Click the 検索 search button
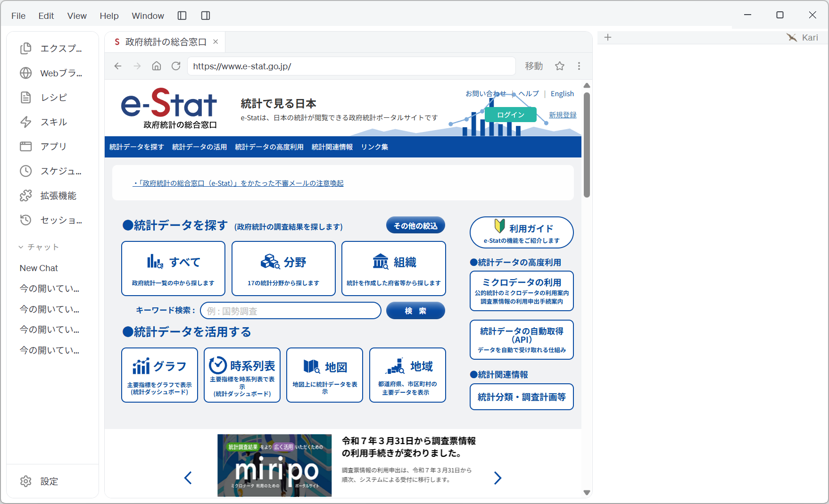The height and width of the screenshot is (504, 829). [415, 311]
